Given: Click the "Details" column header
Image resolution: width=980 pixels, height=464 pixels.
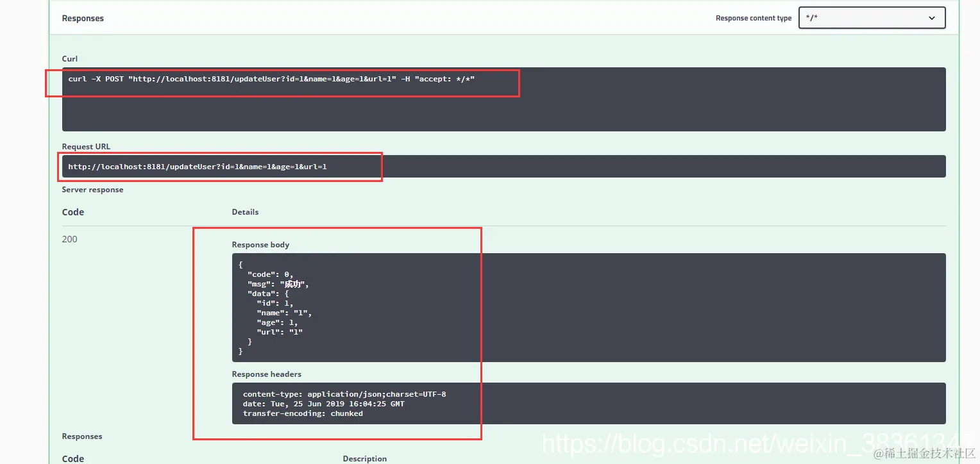Looking at the screenshot, I should pyautogui.click(x=246, y=212).
